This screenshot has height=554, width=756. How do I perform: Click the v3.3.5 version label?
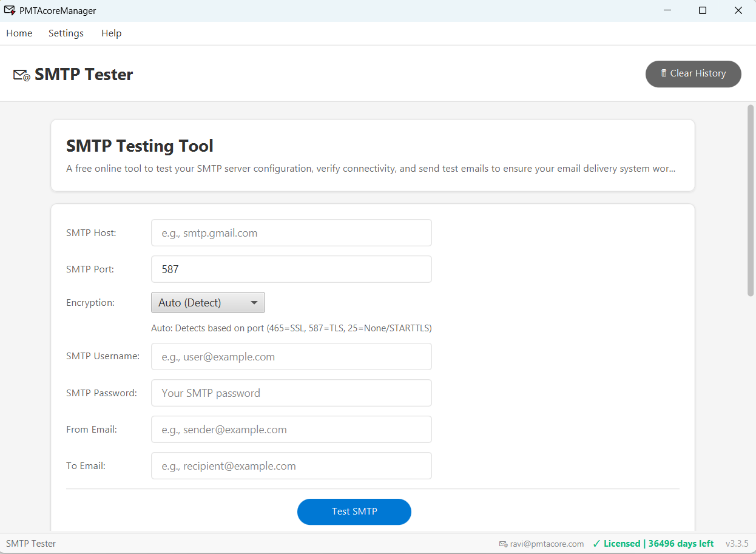737,544
